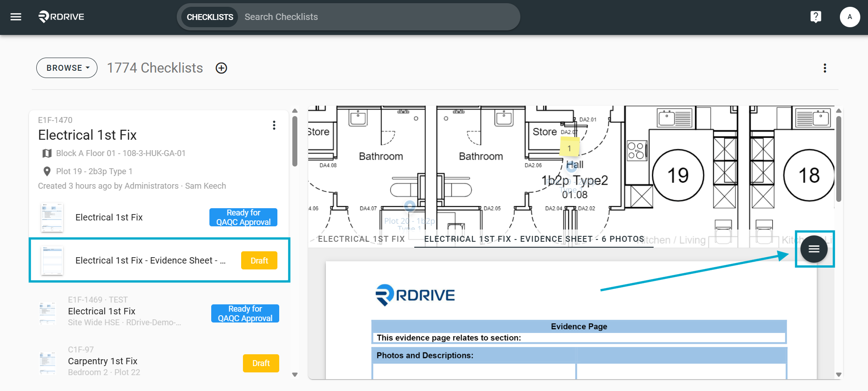
Task: Open Block A Floor 01 - 108-3-HUK-GA-01 link
Action: (x=121, y=153)
